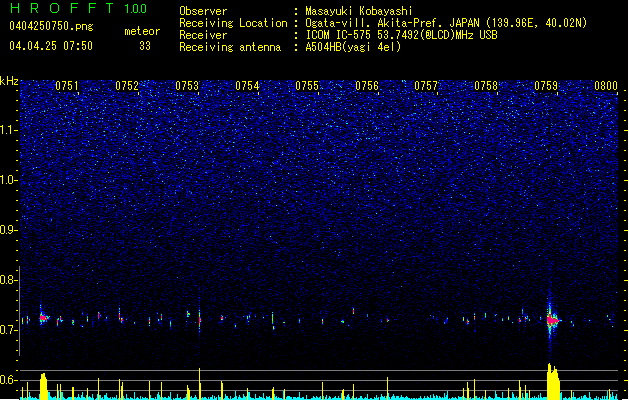The width and height of the screenshot is (629, 400).
Task: Click the meteor count value 33
Action: click(x=145, y=46)
